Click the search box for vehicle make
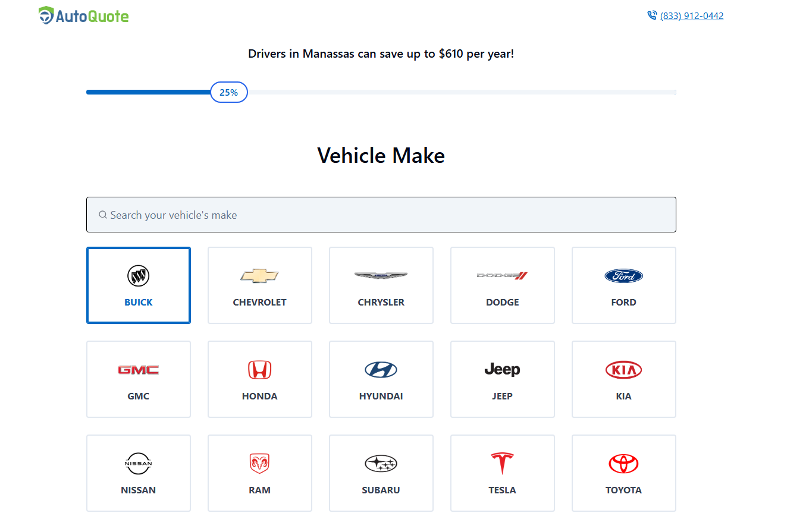 click(x=381, y=215)
